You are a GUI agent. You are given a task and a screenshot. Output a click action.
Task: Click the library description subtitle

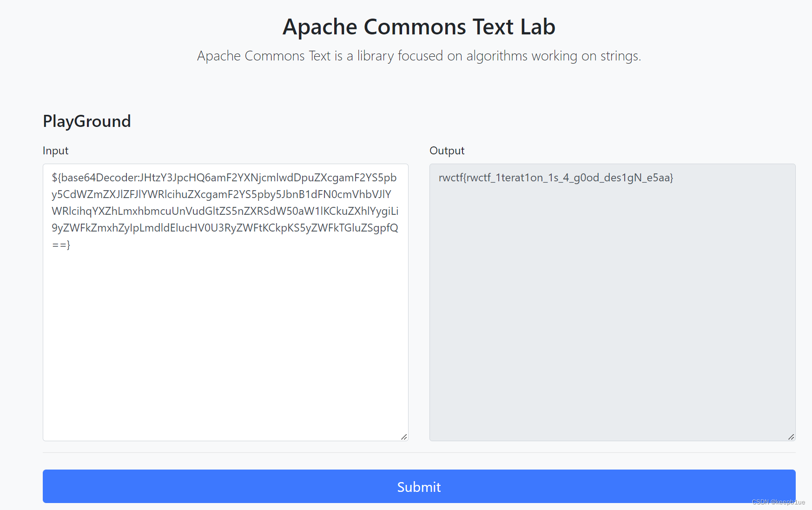coord(419,56)
